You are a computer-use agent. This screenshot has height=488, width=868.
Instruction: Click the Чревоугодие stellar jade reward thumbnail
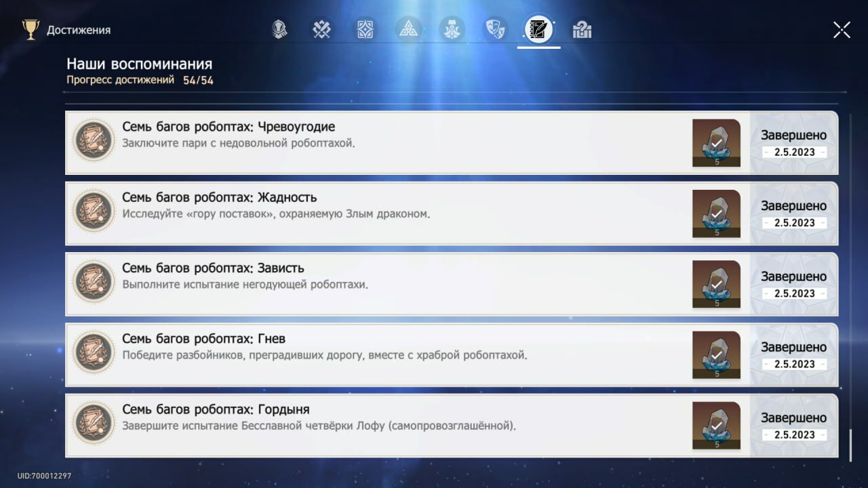(716, 142)
